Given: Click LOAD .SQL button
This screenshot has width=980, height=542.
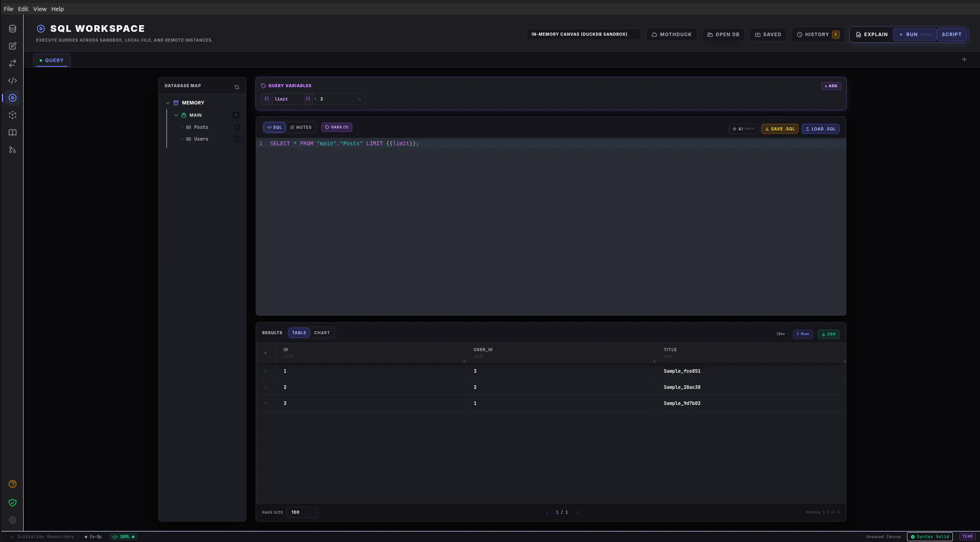Looking at the screenshot, I should 821,129.
